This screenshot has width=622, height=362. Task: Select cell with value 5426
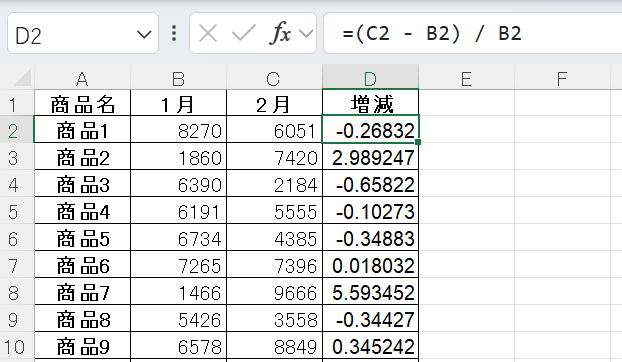(x=179, y=318)
